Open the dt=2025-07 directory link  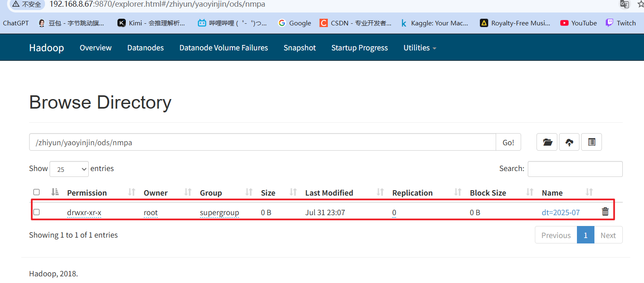point(560,213)
